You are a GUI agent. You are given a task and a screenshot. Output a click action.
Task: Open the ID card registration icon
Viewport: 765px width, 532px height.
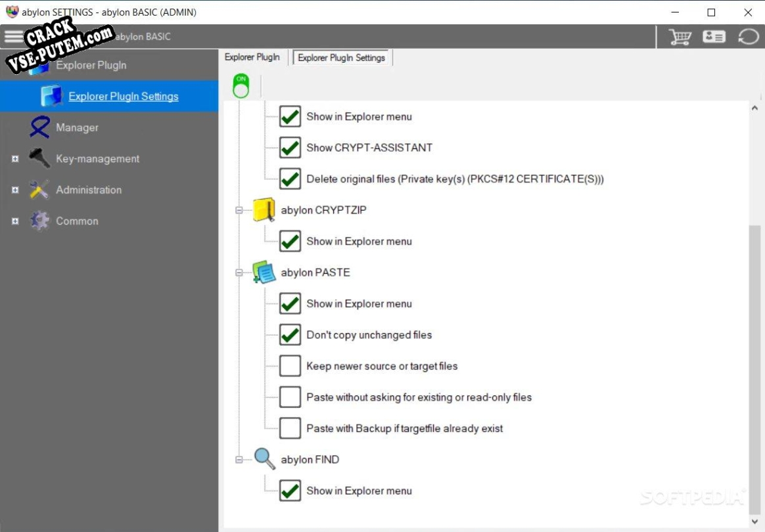click(714, 37)
